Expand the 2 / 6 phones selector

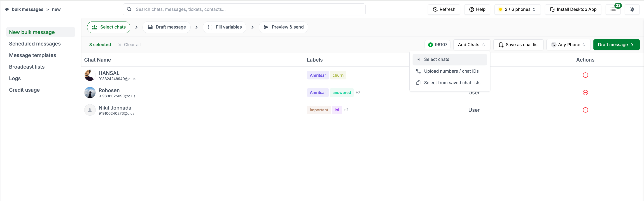coord(517,10)
